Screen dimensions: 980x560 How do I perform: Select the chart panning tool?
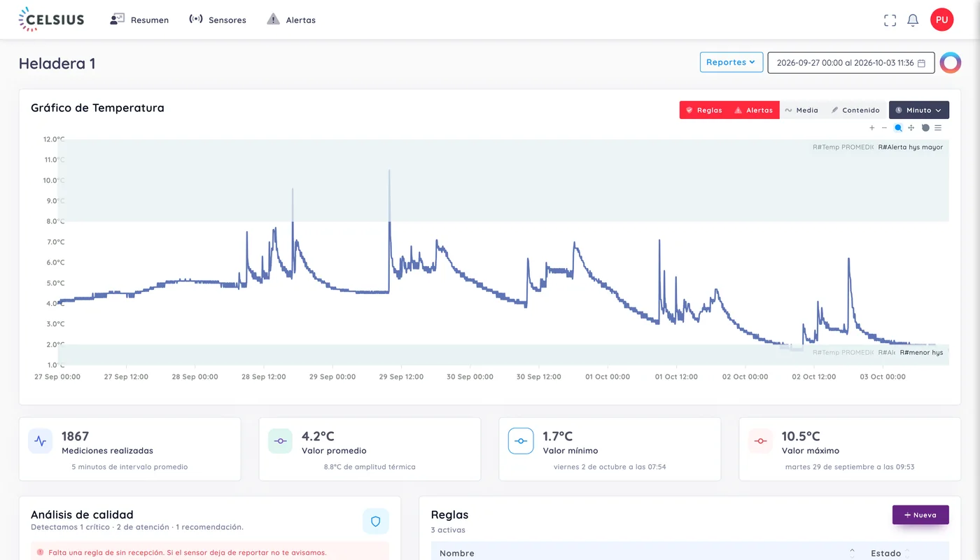click(911, 128)
